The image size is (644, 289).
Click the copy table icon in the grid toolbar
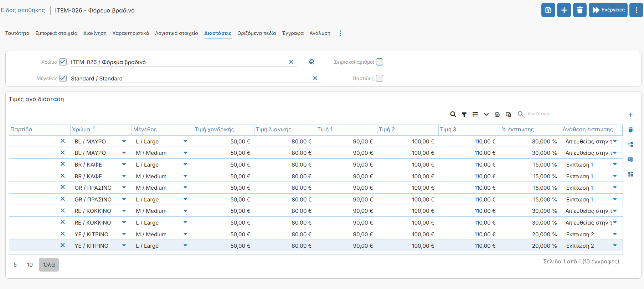pos(509,114)
